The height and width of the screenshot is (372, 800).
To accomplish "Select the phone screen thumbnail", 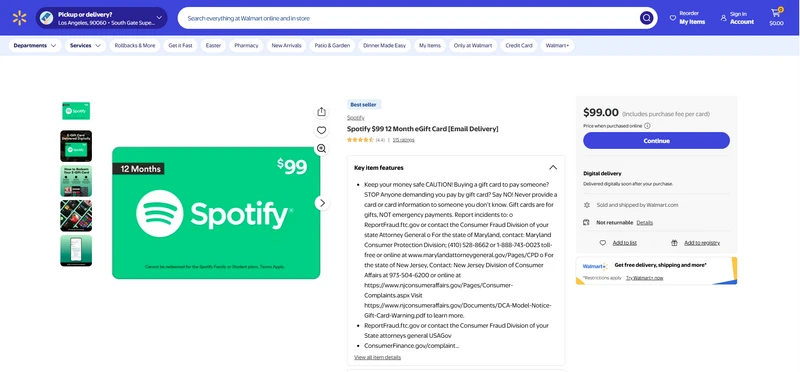I will tap(76, 251).
